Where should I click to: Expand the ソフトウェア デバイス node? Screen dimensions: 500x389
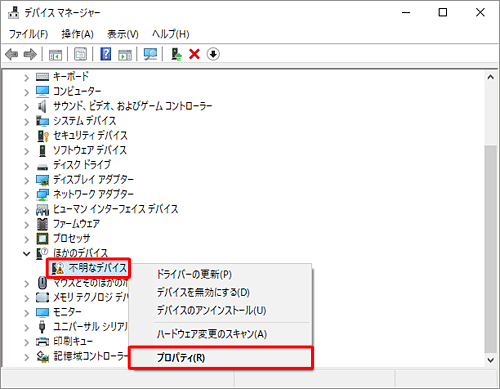click(x=27, y=151)
